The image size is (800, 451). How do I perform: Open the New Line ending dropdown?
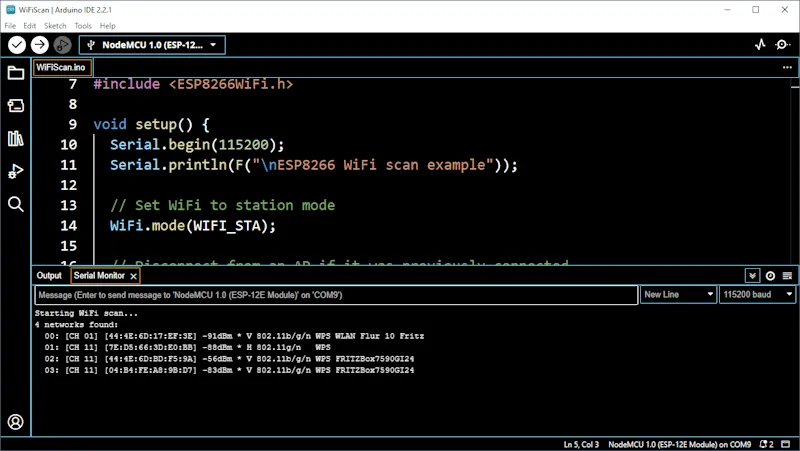(679, 295)
